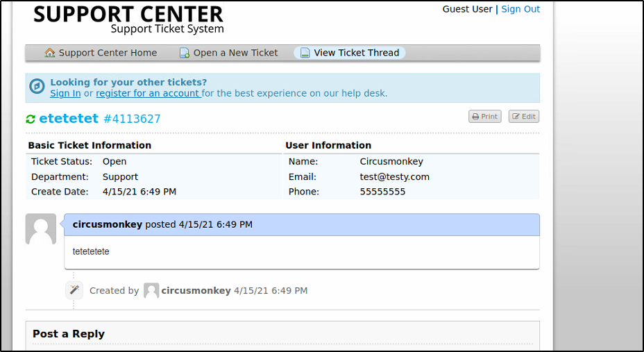Click the Open a New Ticket page icon
The image size is (644, 352).
pos(185,53)
